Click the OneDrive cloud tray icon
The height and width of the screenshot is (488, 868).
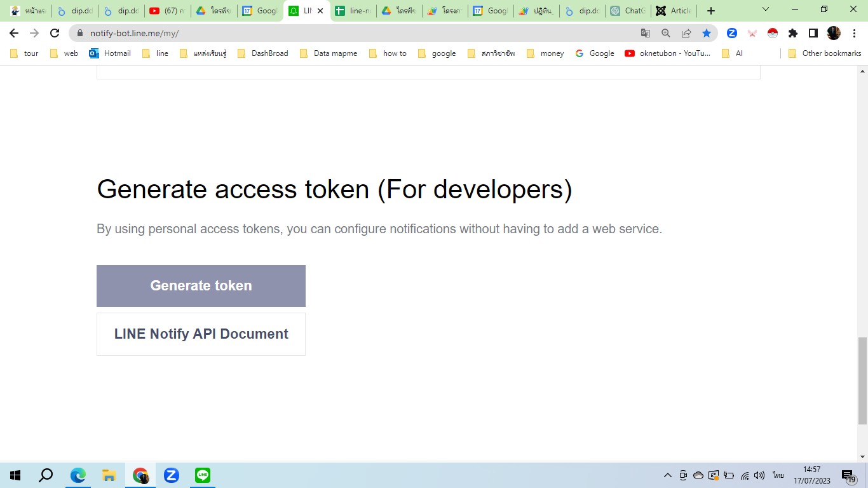point(698,475)
